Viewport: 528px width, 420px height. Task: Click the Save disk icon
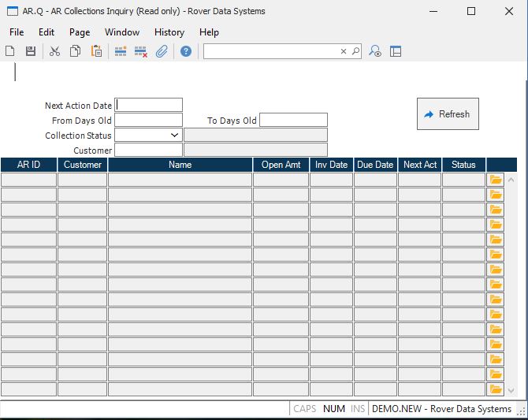pos(31,51)
